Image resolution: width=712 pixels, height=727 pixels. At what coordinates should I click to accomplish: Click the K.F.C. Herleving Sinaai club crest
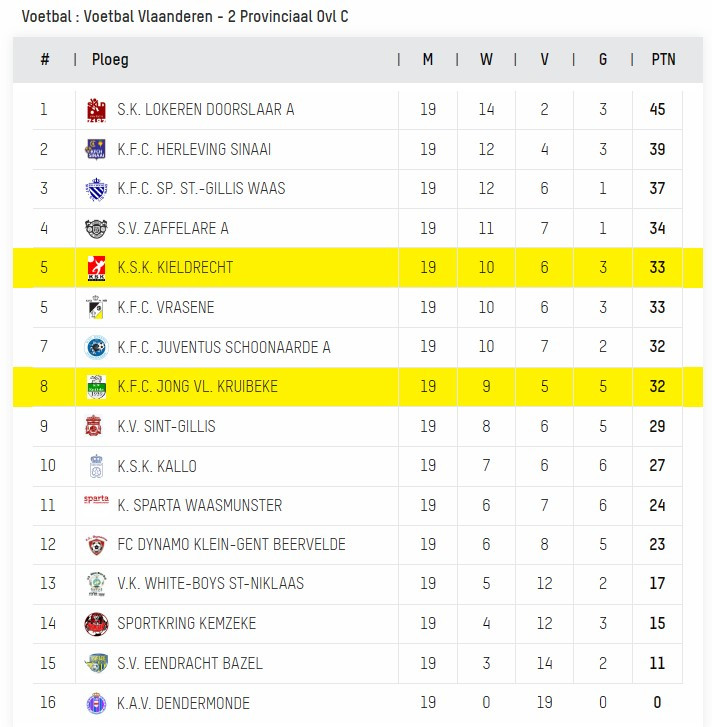coord(96,149)
